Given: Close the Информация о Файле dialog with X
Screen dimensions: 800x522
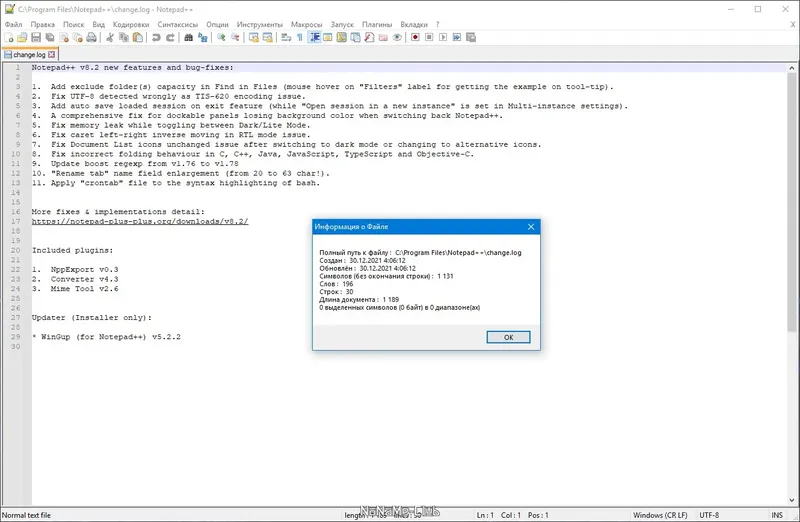Looking at the screenshot, I should click(x=531, y=227).
